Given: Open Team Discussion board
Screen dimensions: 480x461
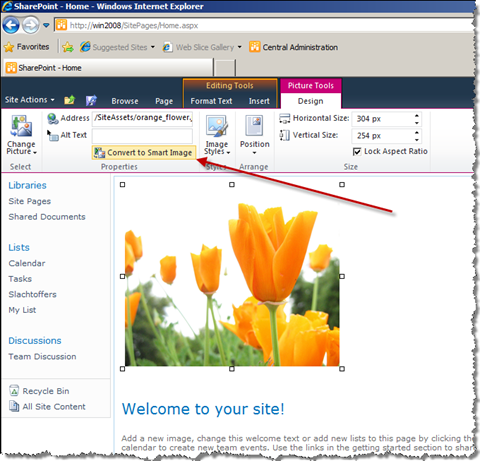Looking at the screenshot, I should (42, 356).
